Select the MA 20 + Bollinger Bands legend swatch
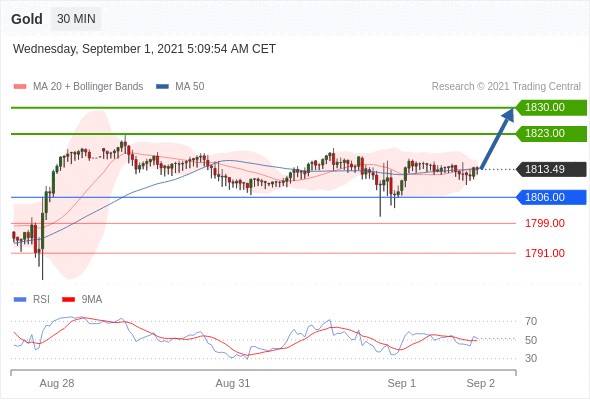Image resolution: width=590 pixels, height=400 pixels. [20, 87]
